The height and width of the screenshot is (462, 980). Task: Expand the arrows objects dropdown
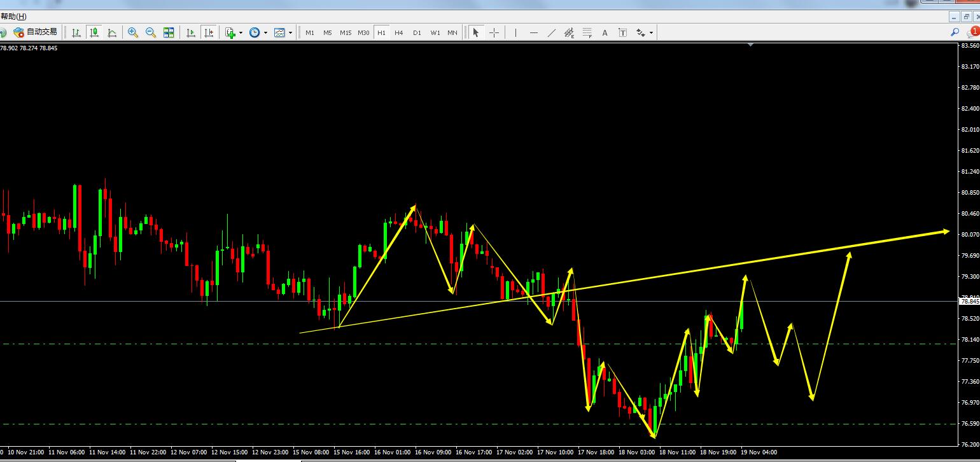tap(651, 32)
